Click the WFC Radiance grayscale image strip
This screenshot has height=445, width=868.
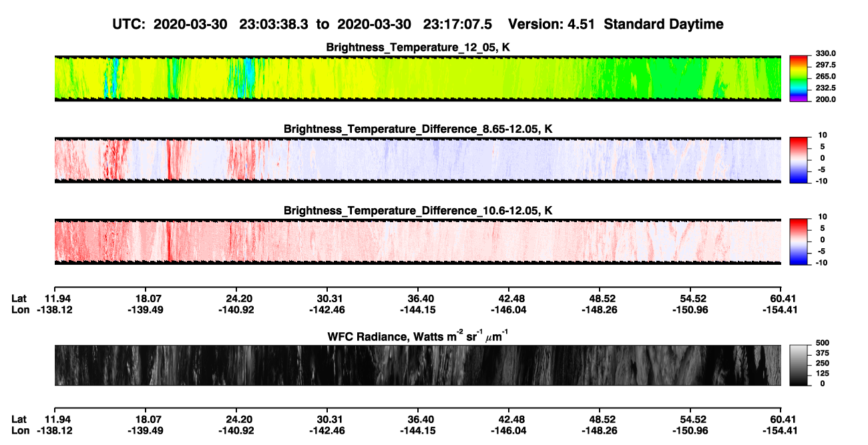point(417,365)
